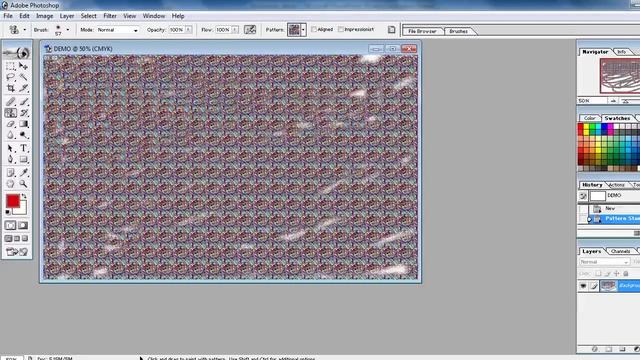Open the Filter menu
Image resolution: width=640 pixels, height=360 pixels.
(110, 16)
